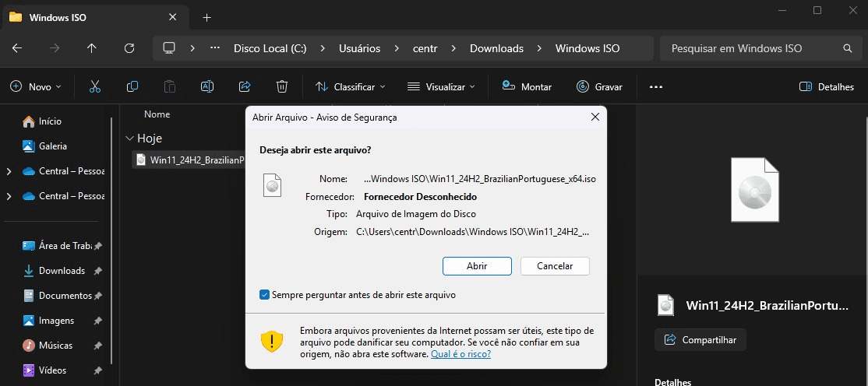Image resolution: width=868 pixels, height=386 pixels.
Task: Go forward with the right arrow
Action: [55, 49]
